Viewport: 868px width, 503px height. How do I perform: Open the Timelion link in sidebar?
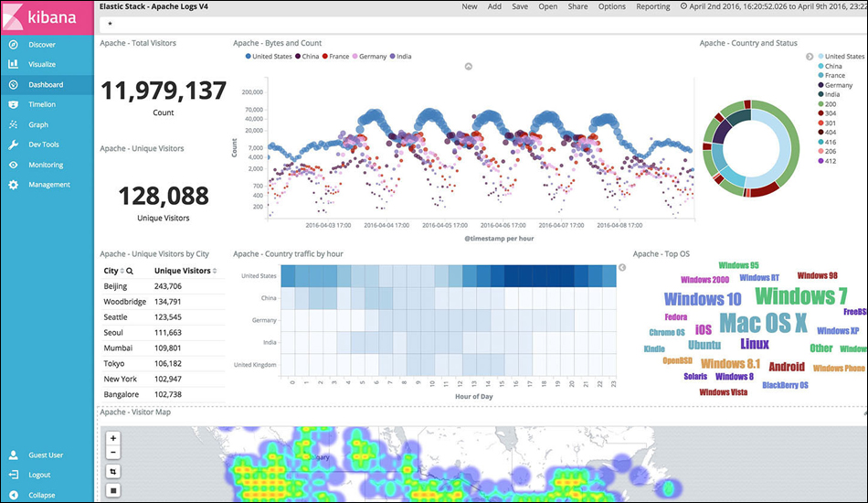pyautogui.click(x=42, y=104)
